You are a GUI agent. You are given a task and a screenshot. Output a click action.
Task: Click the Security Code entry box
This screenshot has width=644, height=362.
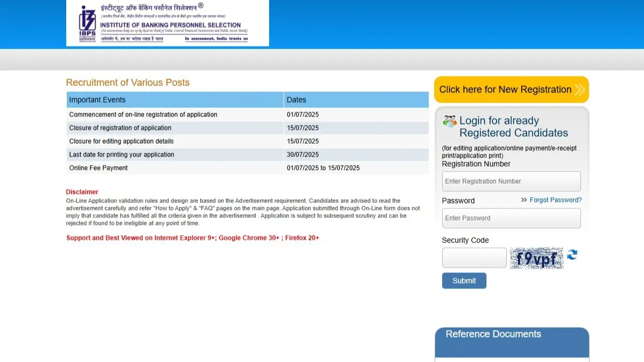pyautogui.click(x=474, y=257)
